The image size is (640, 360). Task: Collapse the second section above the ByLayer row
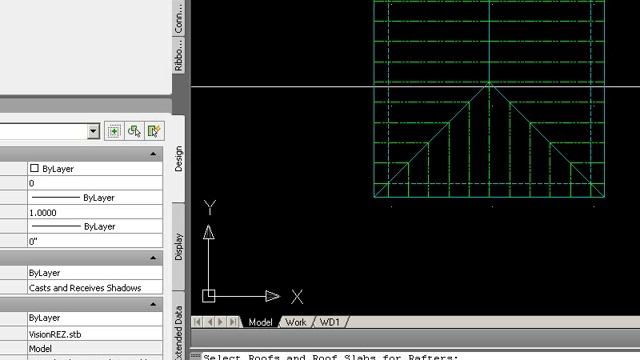(153, 258)
